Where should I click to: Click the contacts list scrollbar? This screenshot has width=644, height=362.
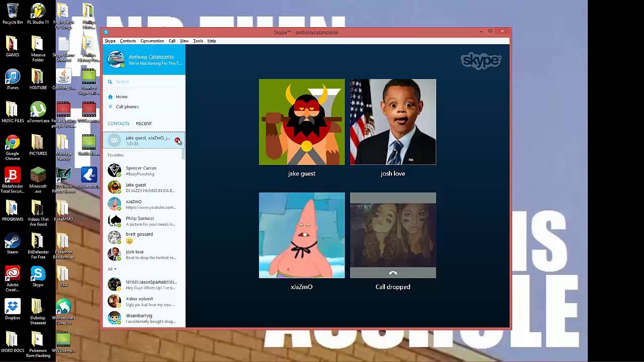tap(183, 154)
